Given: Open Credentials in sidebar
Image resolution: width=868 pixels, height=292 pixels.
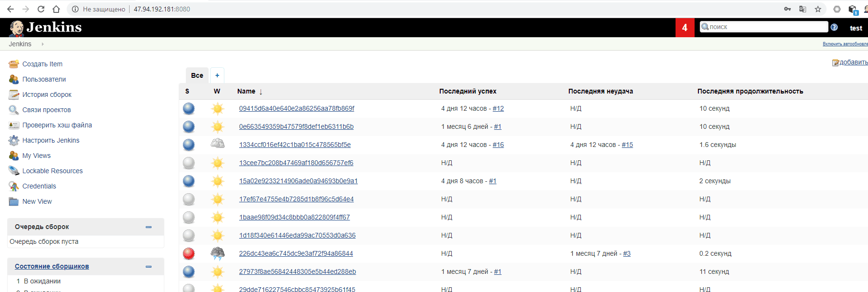Looking at the screenshot, I should coord(39,186).
